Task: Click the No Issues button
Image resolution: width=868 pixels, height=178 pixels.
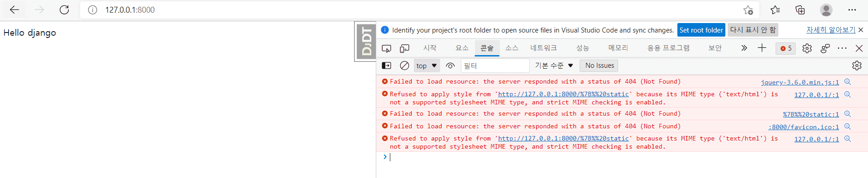Action: point(599,66)
